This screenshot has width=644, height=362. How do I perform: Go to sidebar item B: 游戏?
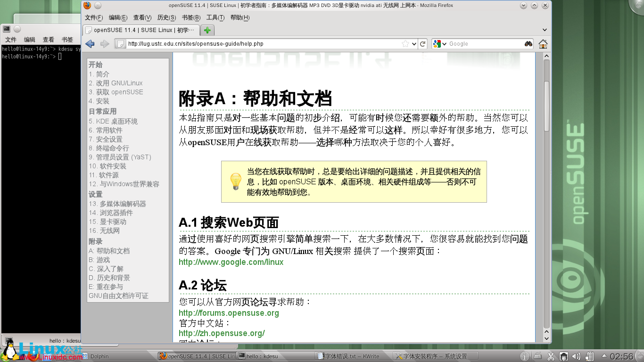pyautogui.click(x=99, y=260)
